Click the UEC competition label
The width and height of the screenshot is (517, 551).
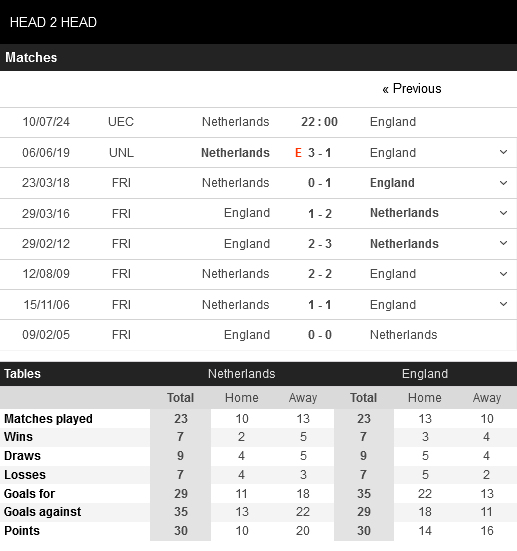(x=121, y=122)
